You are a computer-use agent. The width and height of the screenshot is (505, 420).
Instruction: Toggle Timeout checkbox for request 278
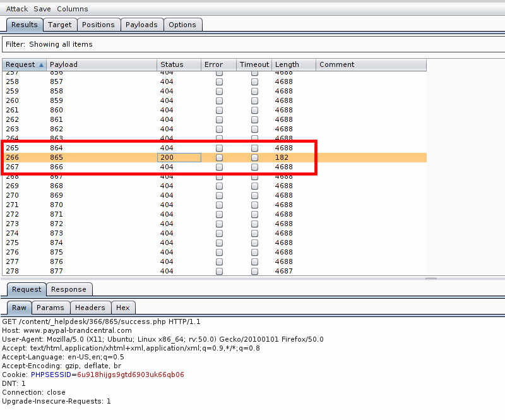255,271
